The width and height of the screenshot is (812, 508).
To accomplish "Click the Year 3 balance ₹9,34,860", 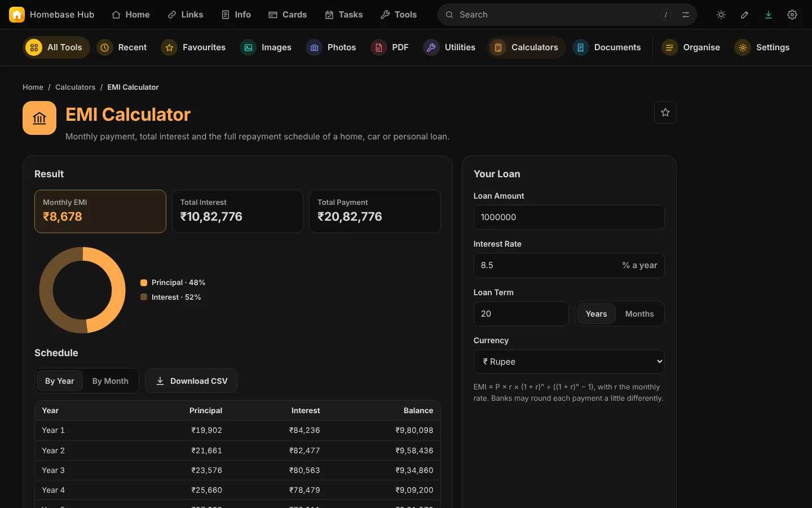I will (x=414, y=470).
